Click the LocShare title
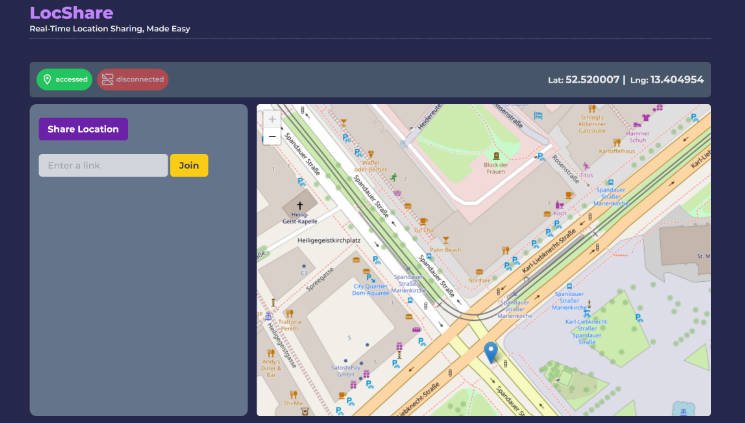This screenshot has height=423, width=745. tap(71, 13)
